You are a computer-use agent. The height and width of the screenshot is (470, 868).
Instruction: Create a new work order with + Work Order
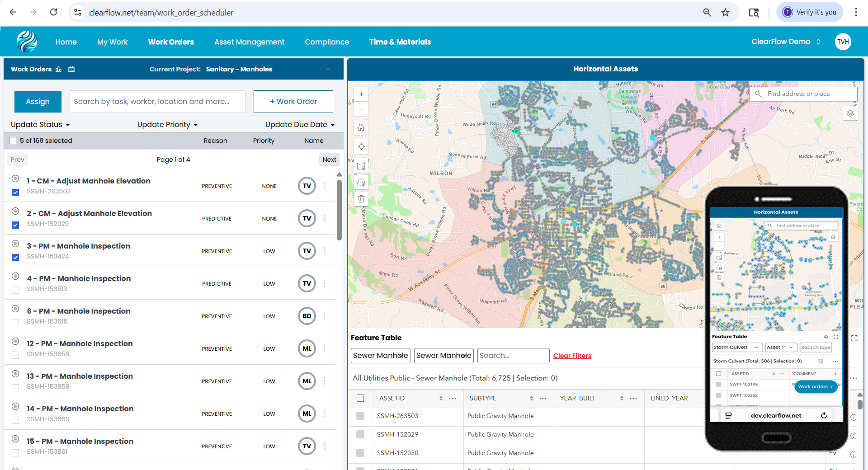pyautogui.click(x=293, y=102)
